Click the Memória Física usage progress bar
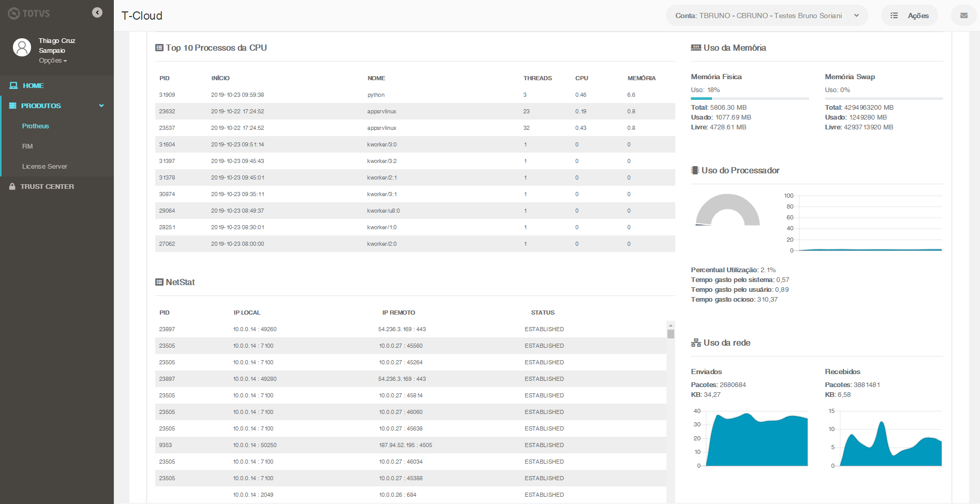The image size is (980, 504). coord(750,98)
